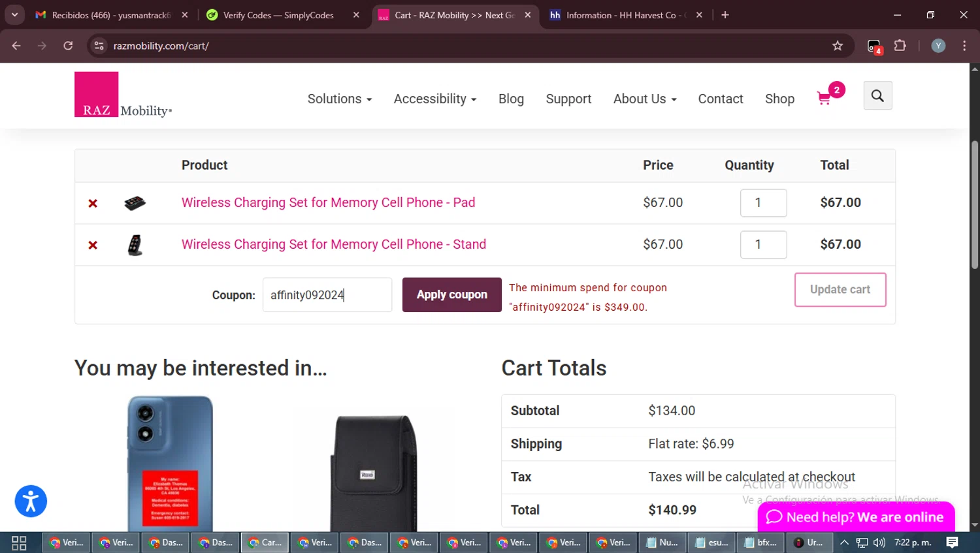
Task: Open Windows Task View icon
Action: tap(19, 543)
